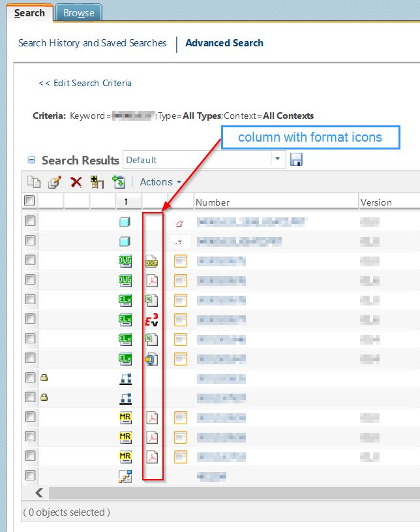Screen dimensions: 420x532
Task: Click the Edit Search Criteria link
Action: pos(85,83)
